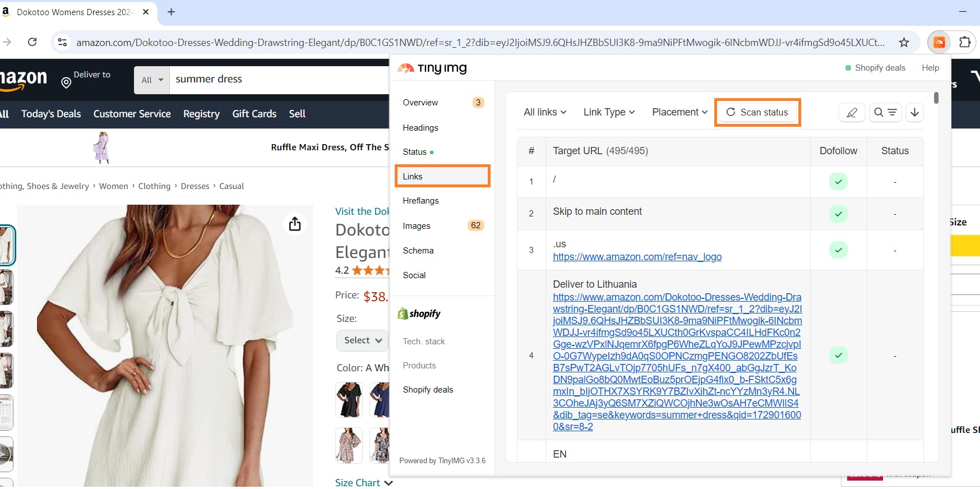Viewport: 980px width, 489px height.
Task: Click the download arrow icon
Action: tap(914, 113)
